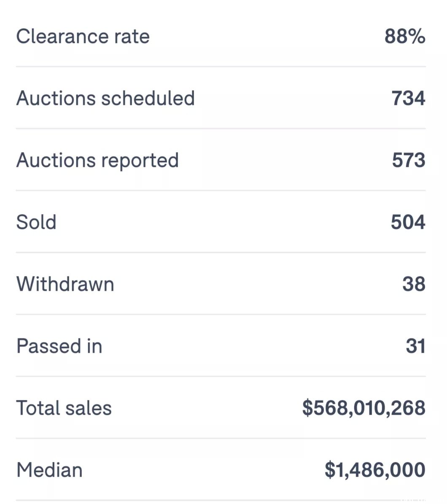This screenshot has width=447, height=504.
Task: Click the 31 passed in value
Action: pos(415,346)
